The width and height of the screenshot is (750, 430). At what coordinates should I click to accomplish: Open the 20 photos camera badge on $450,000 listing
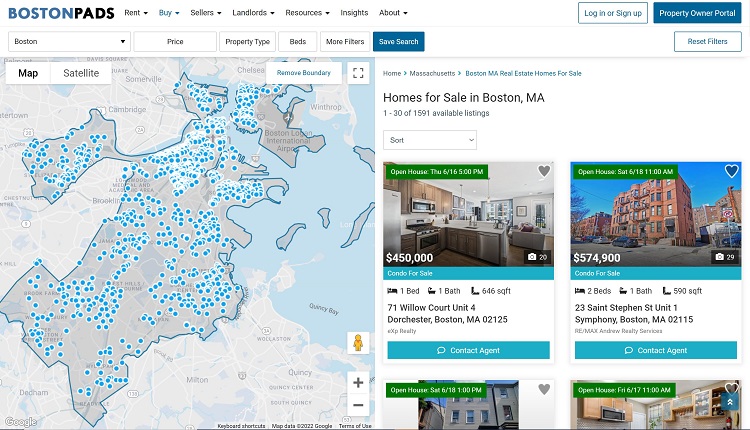(x=537, y=257)
